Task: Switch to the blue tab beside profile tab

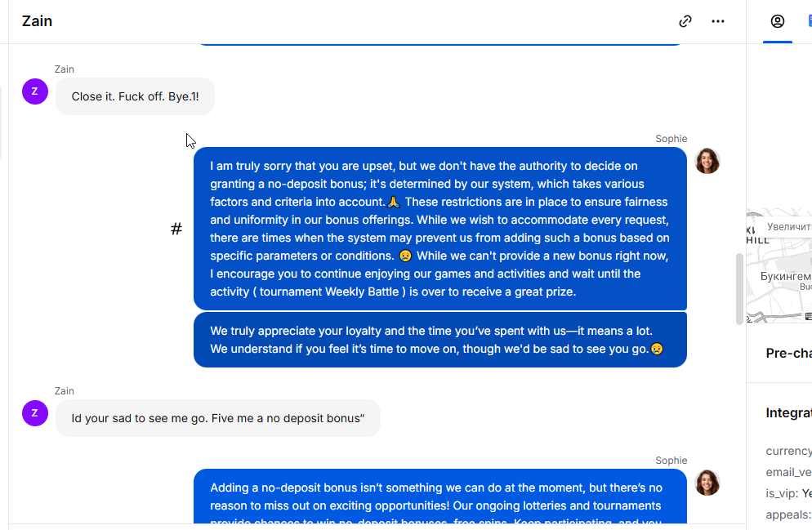Action: (809, 21)
